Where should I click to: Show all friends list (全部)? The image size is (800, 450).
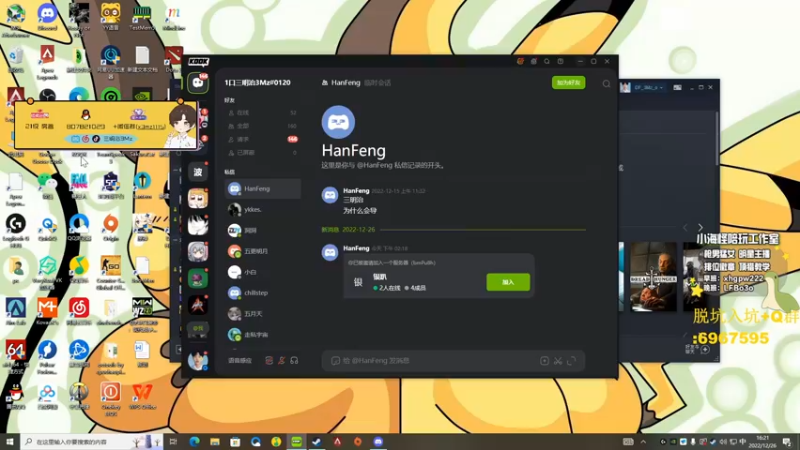263,126
